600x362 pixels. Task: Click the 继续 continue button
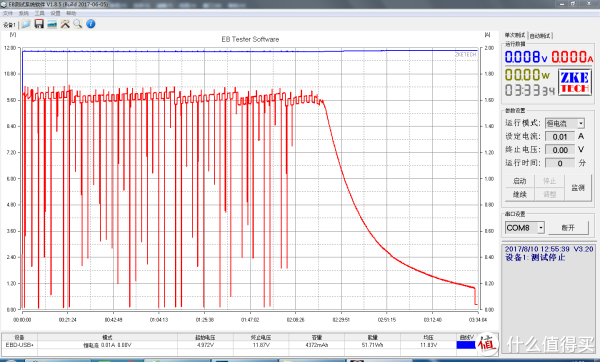519,194
